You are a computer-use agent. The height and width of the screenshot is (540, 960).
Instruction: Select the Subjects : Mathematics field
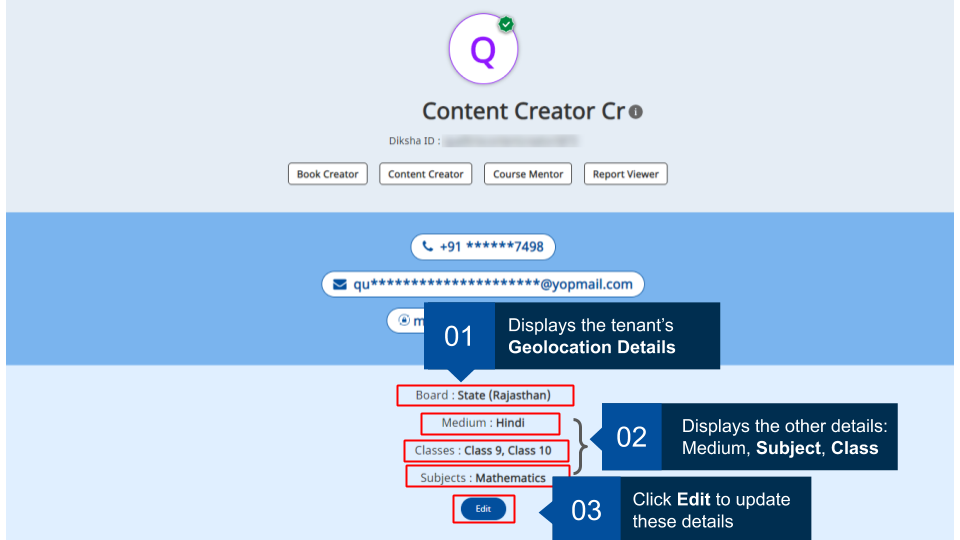pos(487,477)
